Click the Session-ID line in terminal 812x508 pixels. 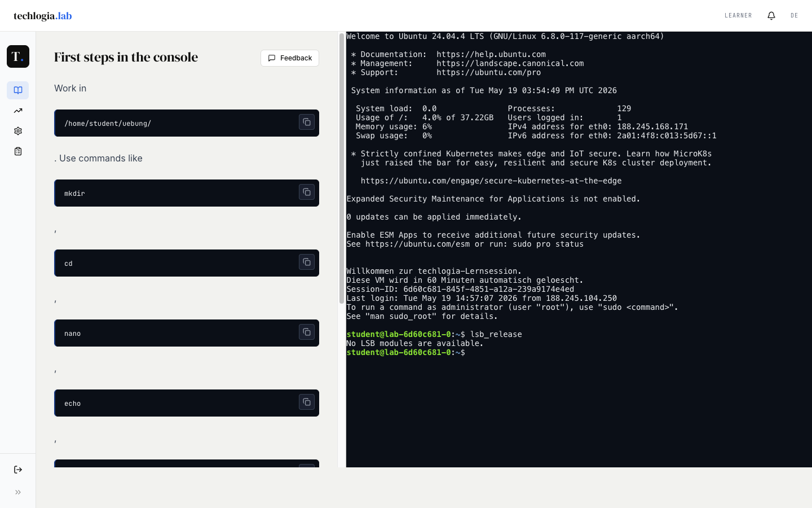tap(460, 289)
